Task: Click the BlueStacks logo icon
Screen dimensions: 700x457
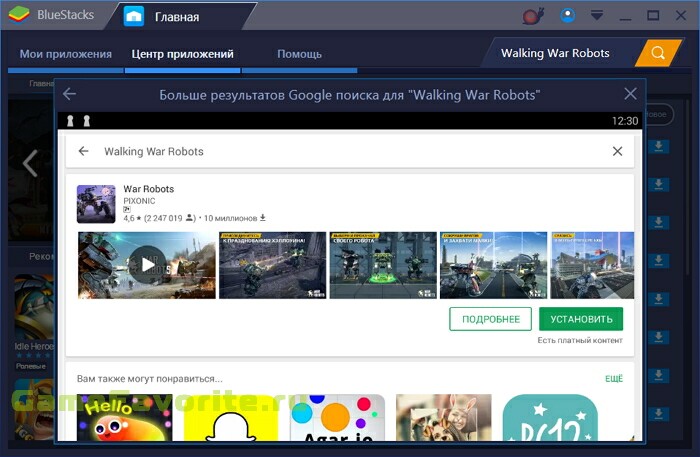Action: [x=19, y=15]
